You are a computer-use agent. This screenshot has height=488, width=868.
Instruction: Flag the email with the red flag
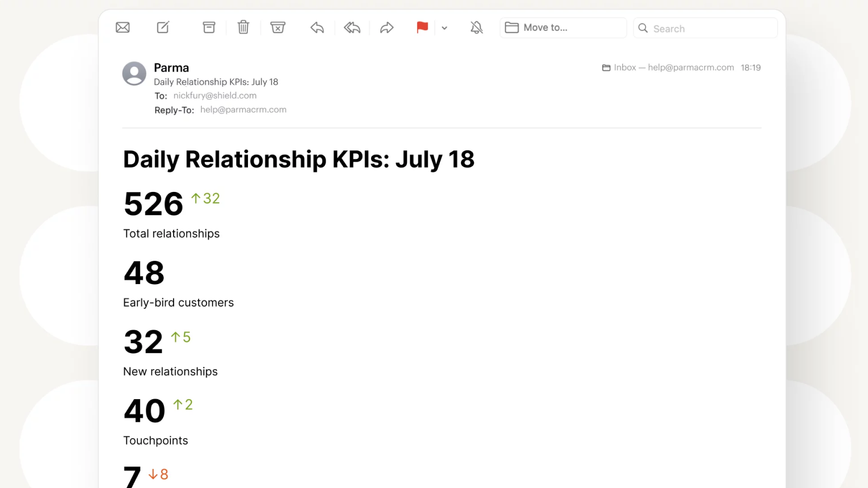(x=423, y=27)
